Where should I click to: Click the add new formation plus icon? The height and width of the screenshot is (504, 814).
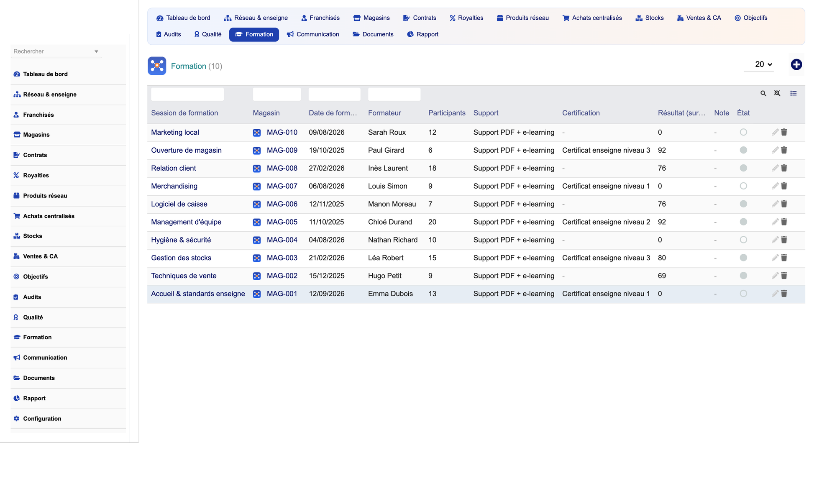point(796,64)
